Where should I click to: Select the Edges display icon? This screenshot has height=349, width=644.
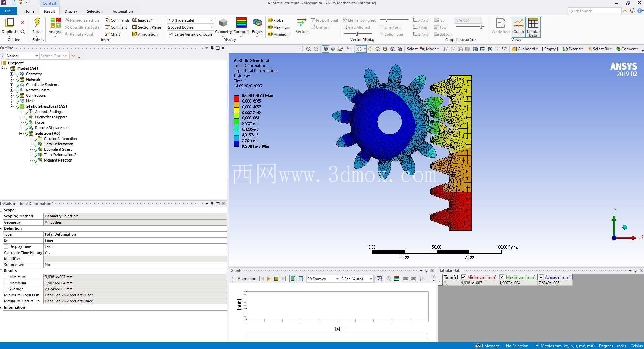pos(257,23)
